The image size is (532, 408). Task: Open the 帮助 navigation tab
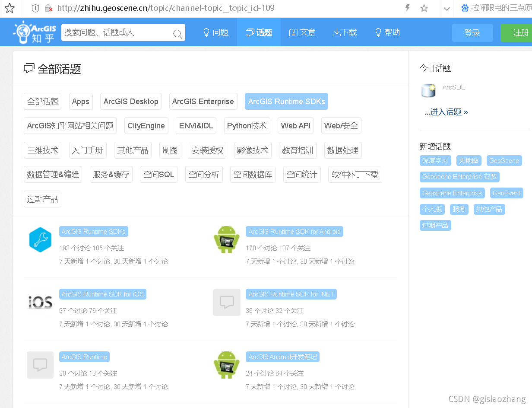click(387, 32)
